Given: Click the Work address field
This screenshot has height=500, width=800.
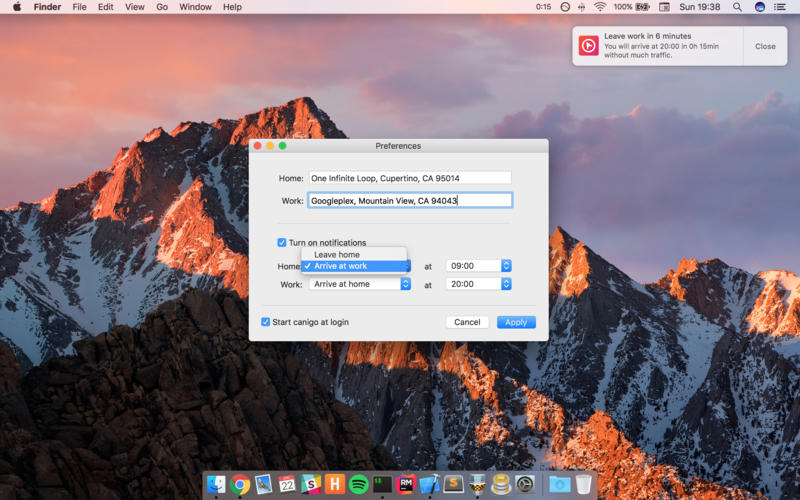Looking at the screenshot, I should point(410,201).
